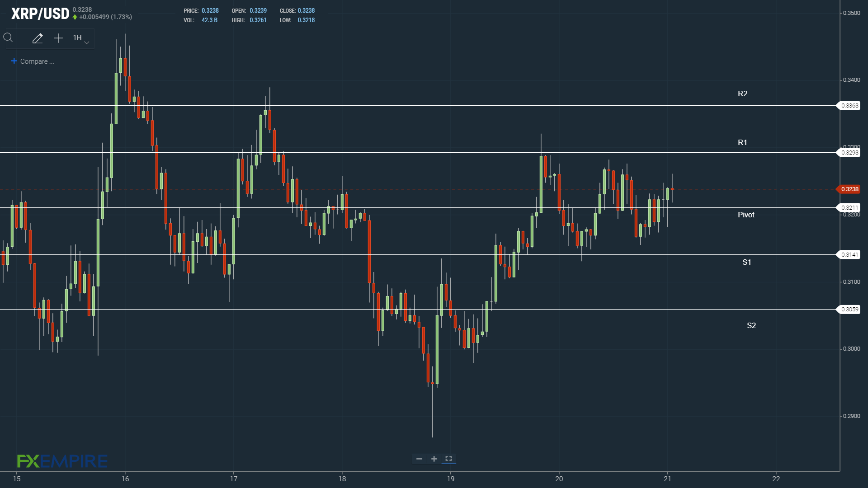Click the XRP/USD symbol title
The height and width of the screenshot is (488, 868).
pos(40,14)
